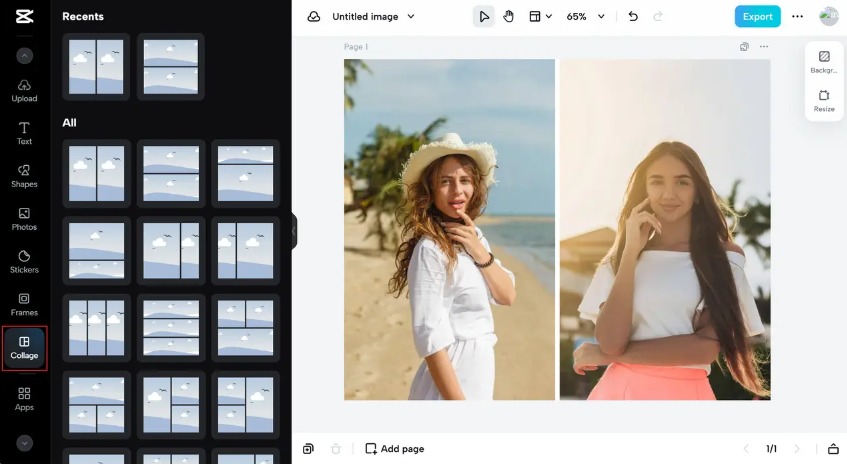847x464 pixels.
Task: Click the cloud save status icon
Action: 314,17
